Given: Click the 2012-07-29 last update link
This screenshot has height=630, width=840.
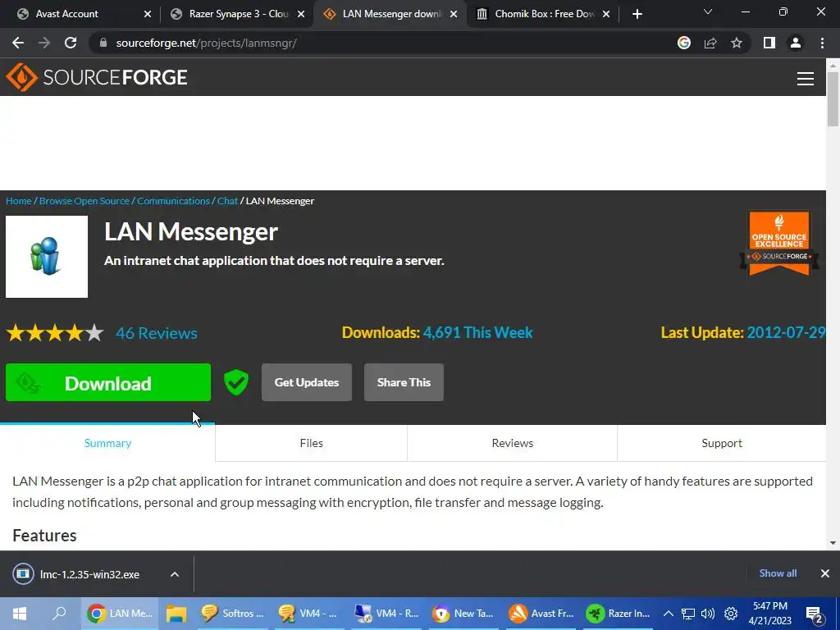Looking at the screenshot, I should (786, 333).
